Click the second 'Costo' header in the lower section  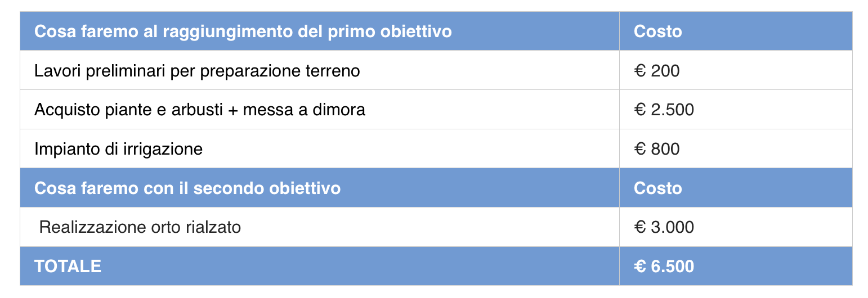(x=657, y=188)
